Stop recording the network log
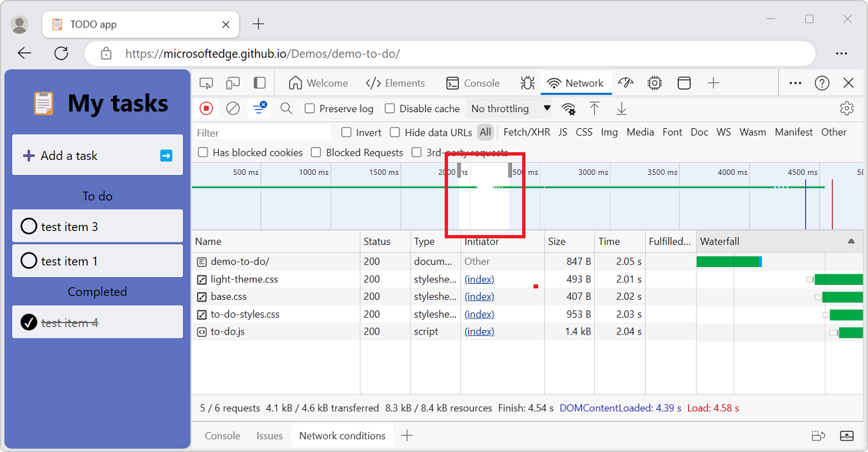 point(206,108)
